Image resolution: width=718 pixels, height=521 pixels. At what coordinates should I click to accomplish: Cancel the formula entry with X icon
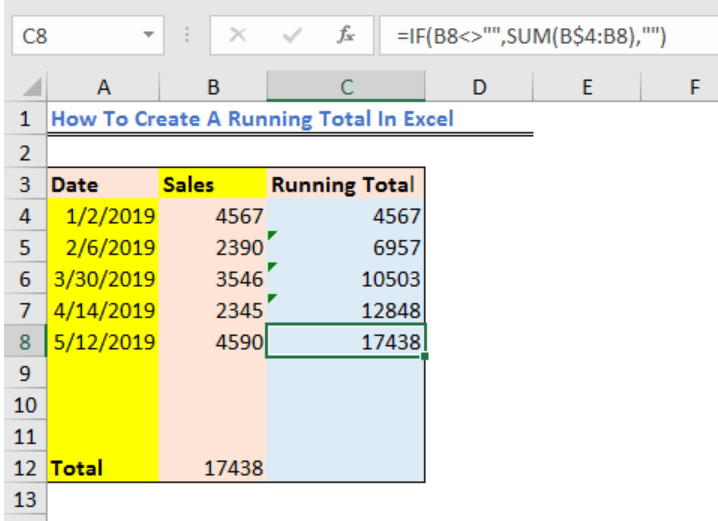(238, 35)
